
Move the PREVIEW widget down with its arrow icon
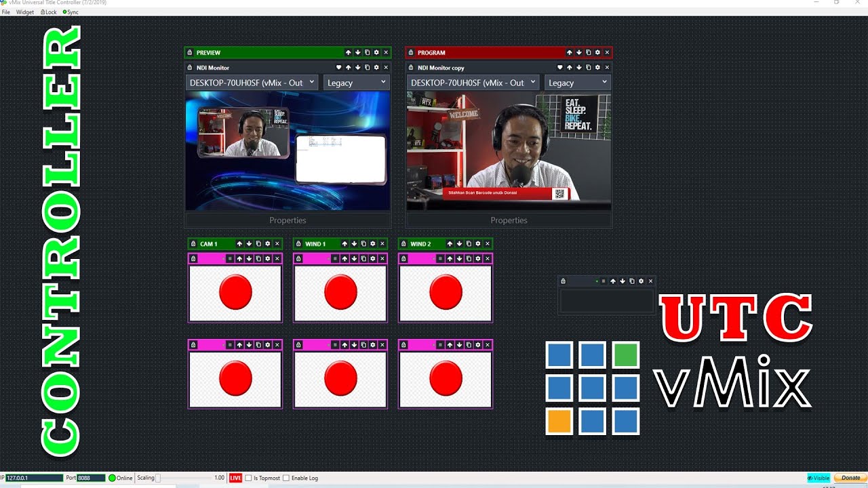pos(358,52)
